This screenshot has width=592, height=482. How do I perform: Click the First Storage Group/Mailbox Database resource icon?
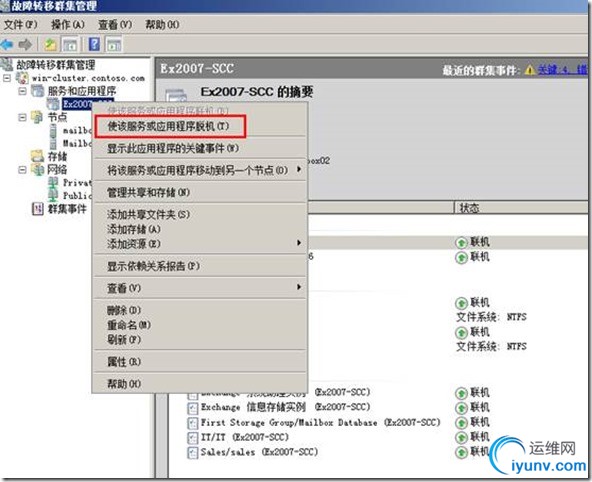(x=193, y=423)
